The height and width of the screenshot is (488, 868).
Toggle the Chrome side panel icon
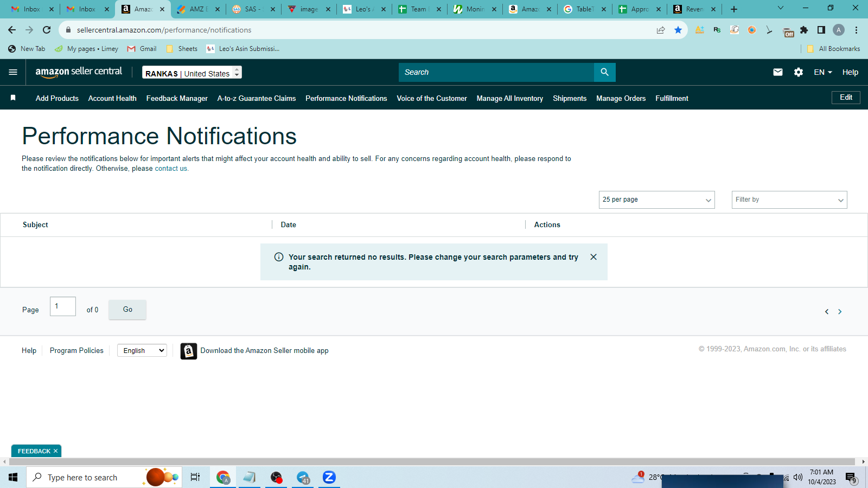coord(821,30)
